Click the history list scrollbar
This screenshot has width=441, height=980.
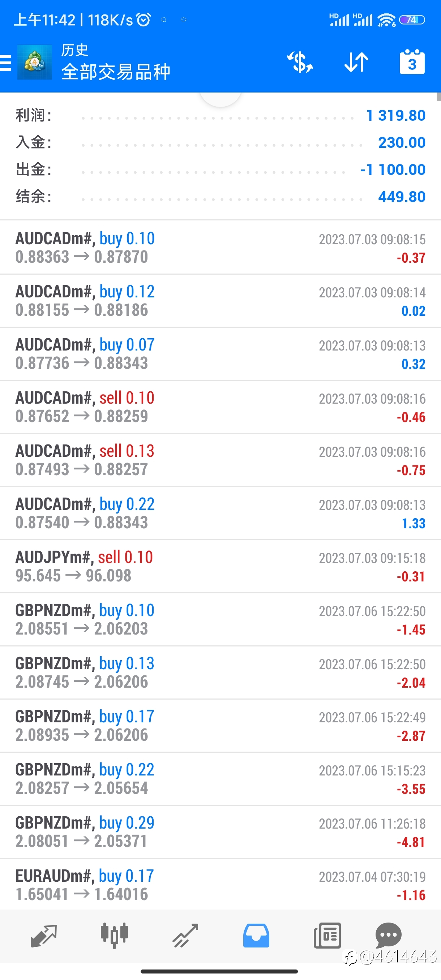click(x=439, y=96)
